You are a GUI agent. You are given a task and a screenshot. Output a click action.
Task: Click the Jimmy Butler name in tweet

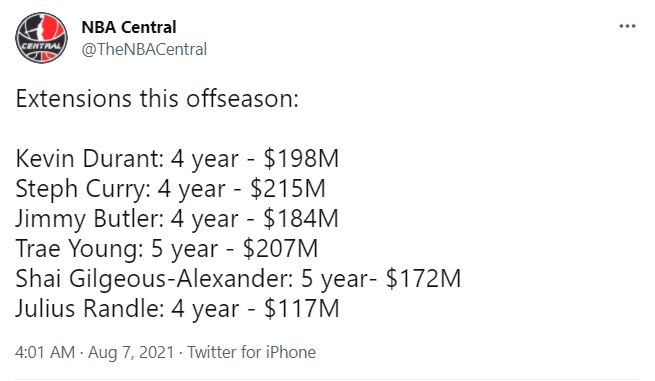[x=87, y=219]
